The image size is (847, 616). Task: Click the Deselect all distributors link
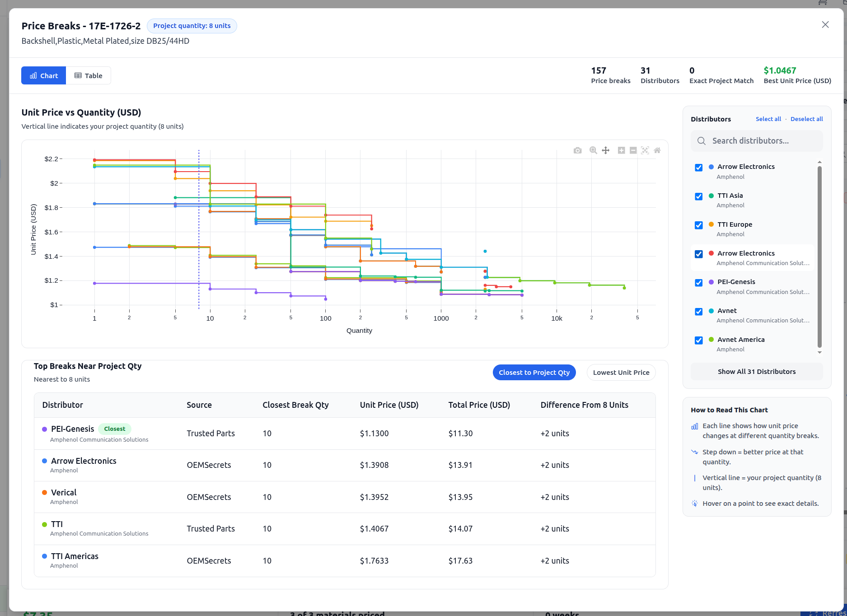[807, 119]
